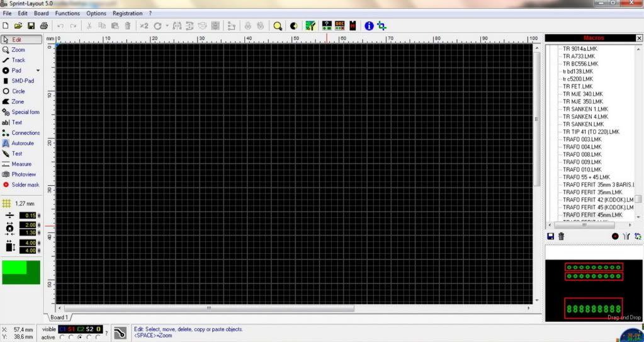Toggle visibility of the S1 layer
Screen dimensions: 644x342
pyautogui.click(x=71, y=329)
